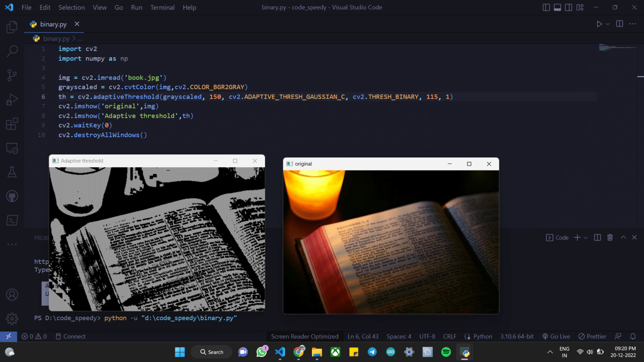The image size is (644, 362).
Task: Open the Run and Debug view
Action: [12, 100]
